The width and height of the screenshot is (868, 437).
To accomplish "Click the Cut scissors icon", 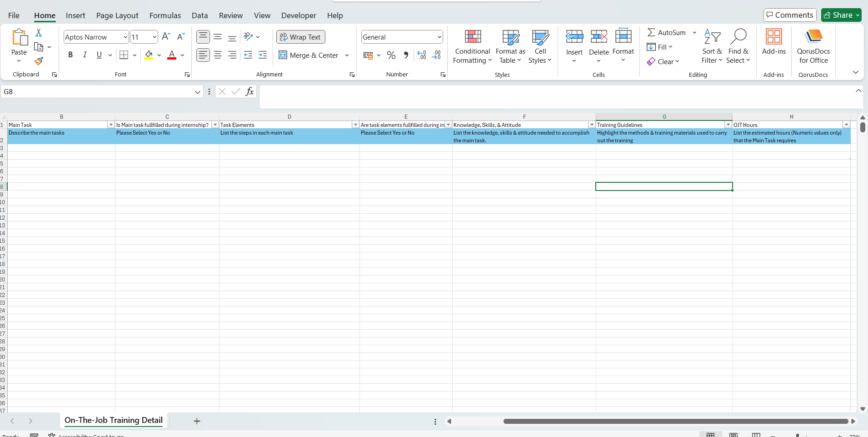I will (x=39, y=33).
